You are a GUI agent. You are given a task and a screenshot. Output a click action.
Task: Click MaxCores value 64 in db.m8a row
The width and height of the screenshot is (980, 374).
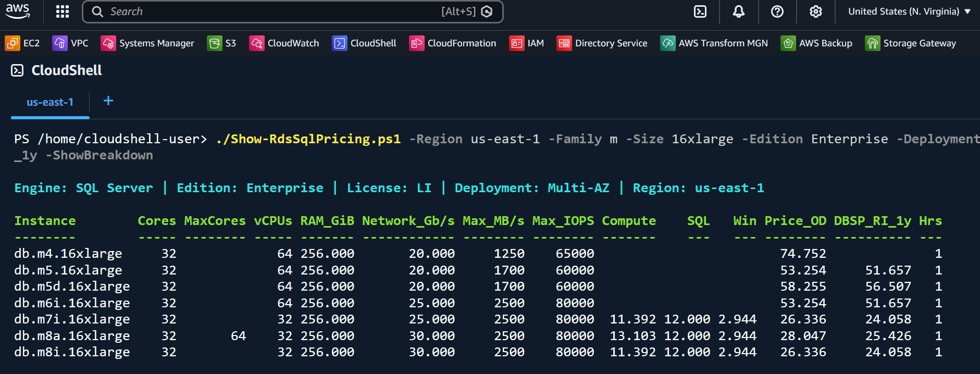(238, 336)
